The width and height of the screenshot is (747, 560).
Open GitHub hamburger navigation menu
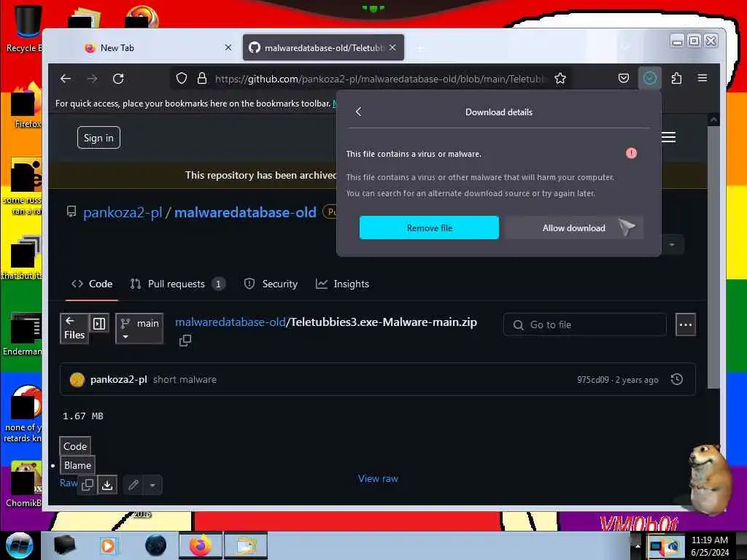click(x=668, y=137)
